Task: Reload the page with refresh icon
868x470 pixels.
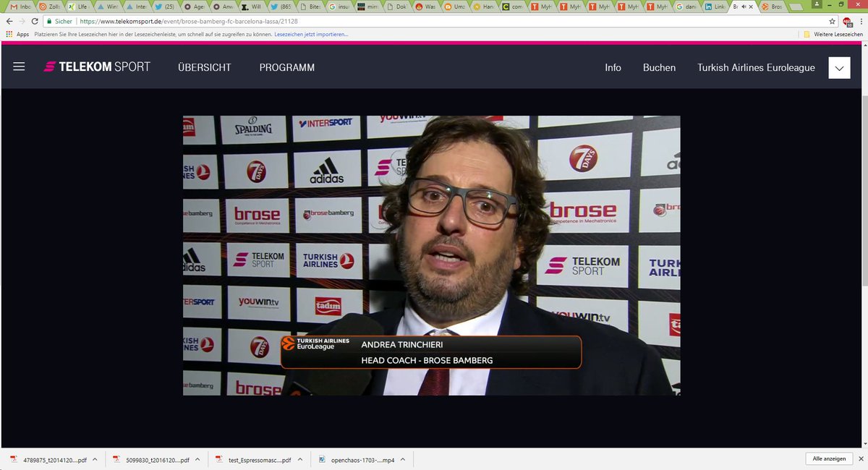Action: pyautogui.click(x=35, y=22)
